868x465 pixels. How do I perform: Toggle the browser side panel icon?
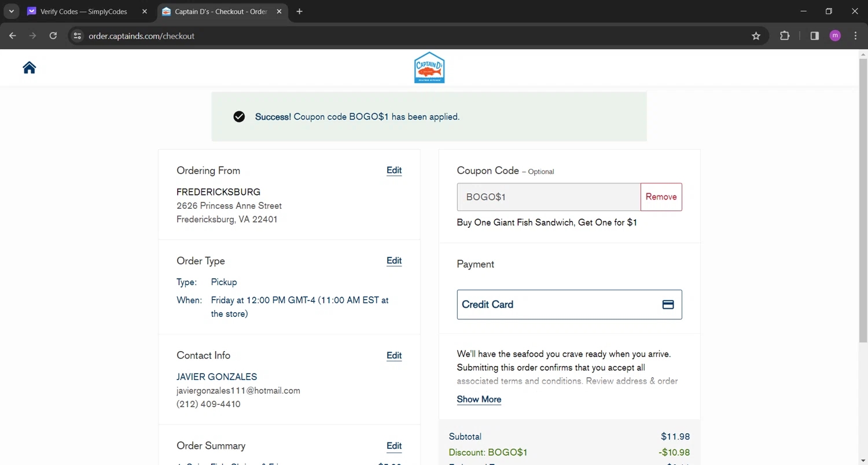814,36
